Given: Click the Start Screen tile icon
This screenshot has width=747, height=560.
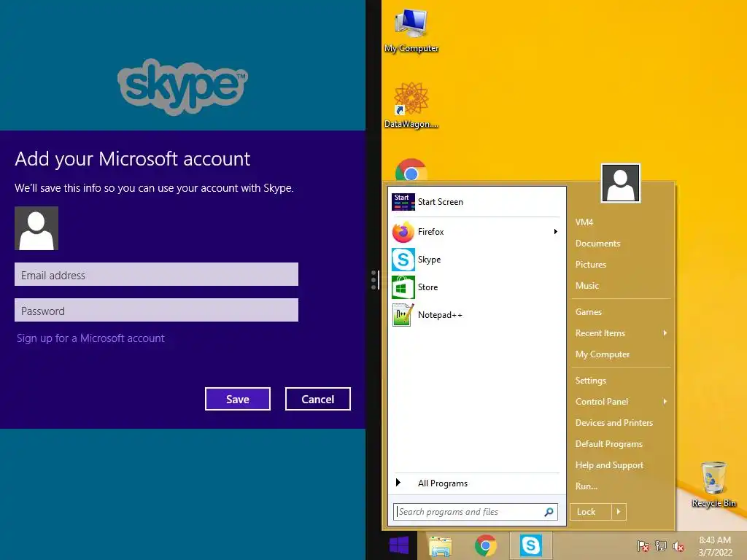Looking at the screenshot, I should coord(403,202).
